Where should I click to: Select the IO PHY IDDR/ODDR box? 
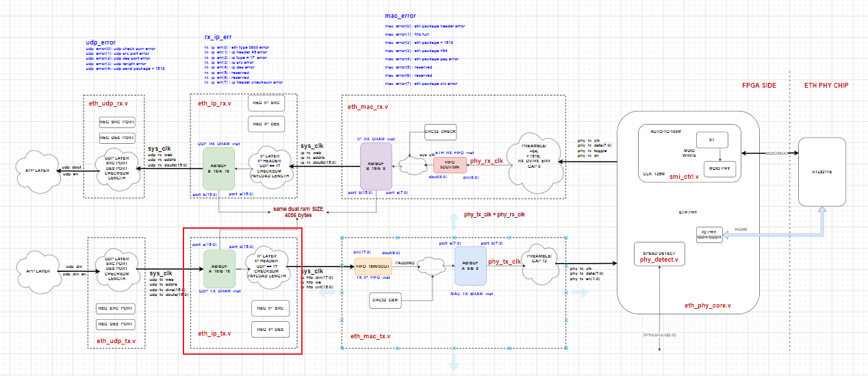(x=710, y=235)
